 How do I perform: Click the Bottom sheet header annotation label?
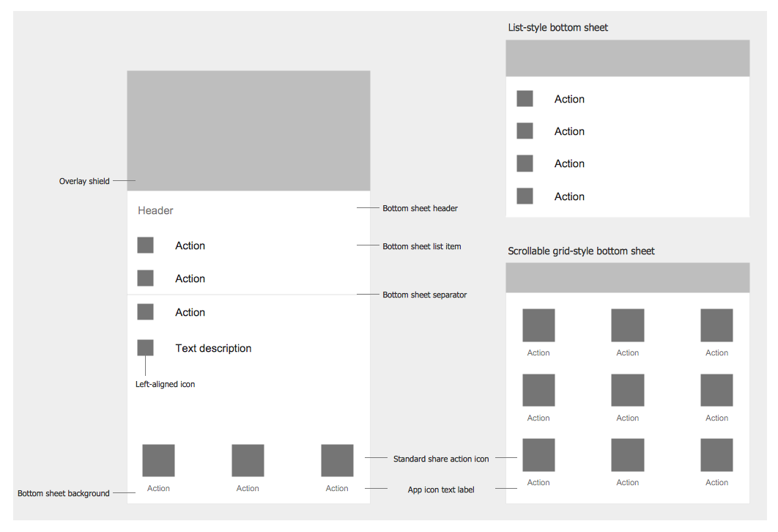421,208
